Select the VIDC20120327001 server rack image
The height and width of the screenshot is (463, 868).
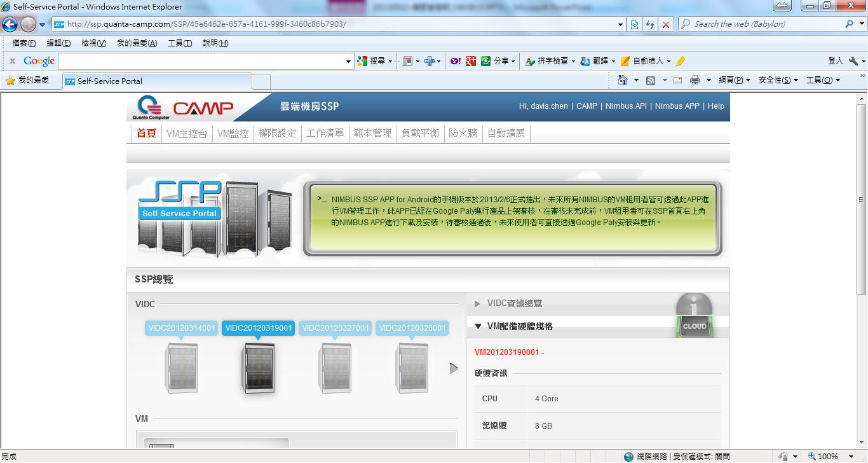click(x=336, y=368)
